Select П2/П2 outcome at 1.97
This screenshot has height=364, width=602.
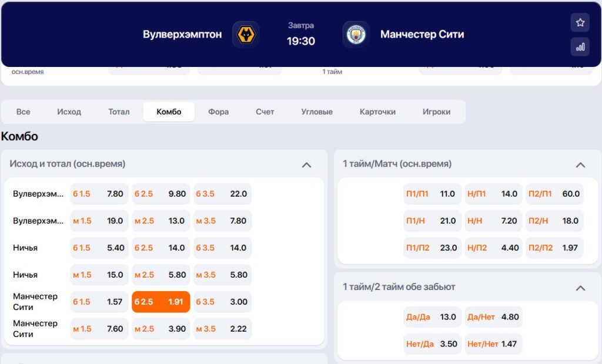tap(554, 248)
